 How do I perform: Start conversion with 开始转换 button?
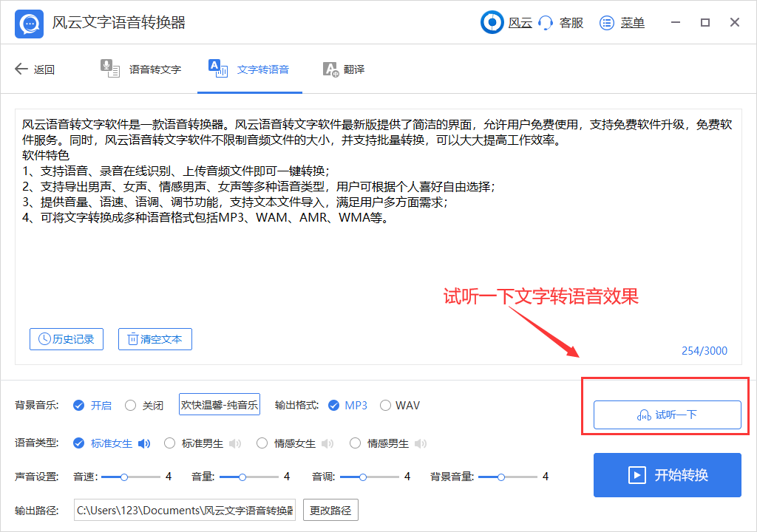click(x=667, y=475)
